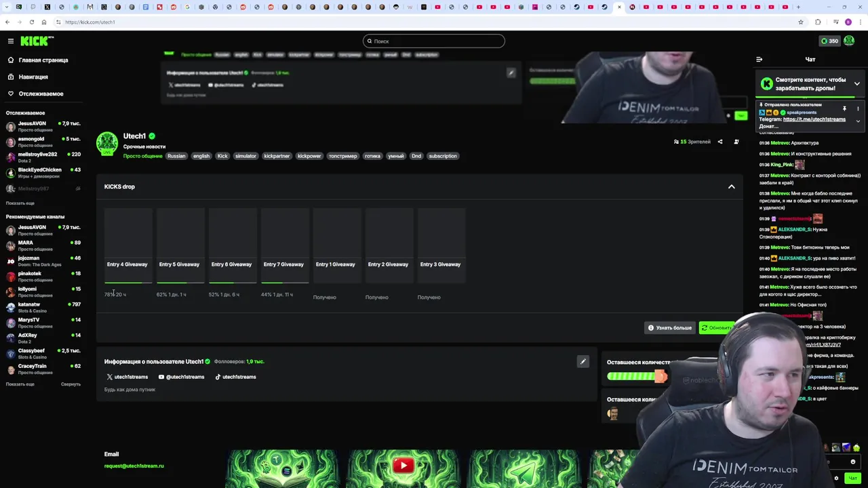868x488 pixels.
Task: Collapse the KICKS drop section
Action: point(732,186)
